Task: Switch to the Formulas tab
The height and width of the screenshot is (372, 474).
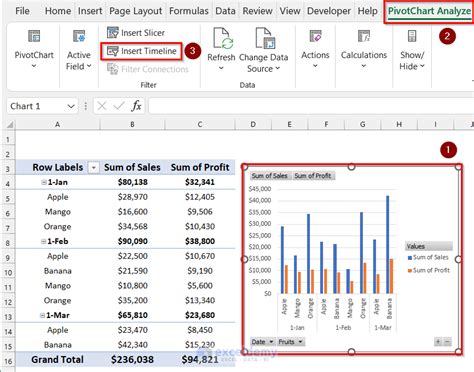Action: click(x=189, y=11)
